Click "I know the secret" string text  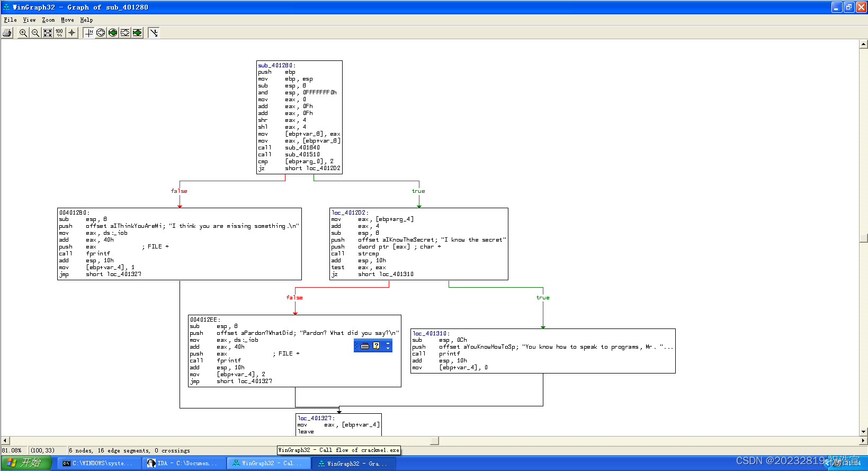(x=473, y=240)
